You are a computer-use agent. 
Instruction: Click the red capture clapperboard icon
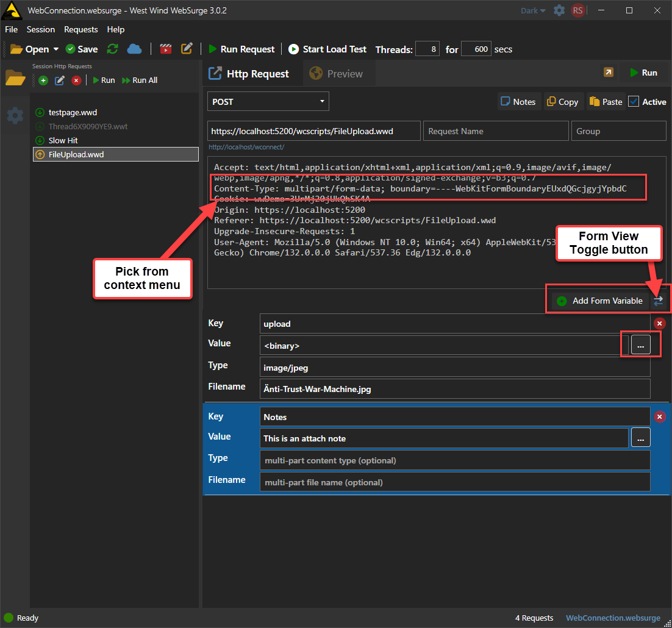[x=165, y=49]
